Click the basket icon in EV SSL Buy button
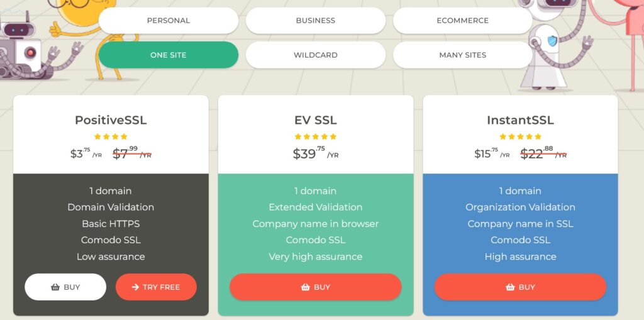This screenshot has width=644, height=320. [x=305, y=287]
